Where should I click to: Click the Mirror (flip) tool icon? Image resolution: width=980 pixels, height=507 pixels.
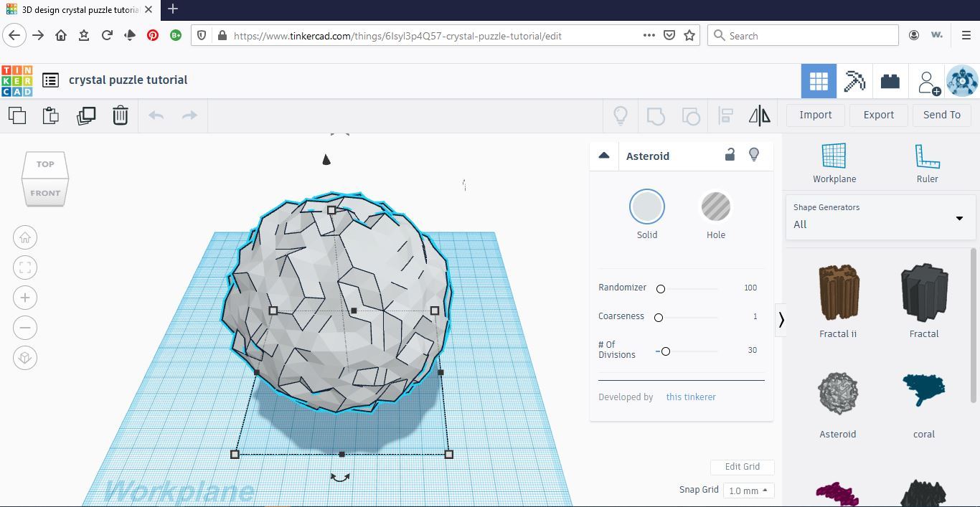pos(759,115)
